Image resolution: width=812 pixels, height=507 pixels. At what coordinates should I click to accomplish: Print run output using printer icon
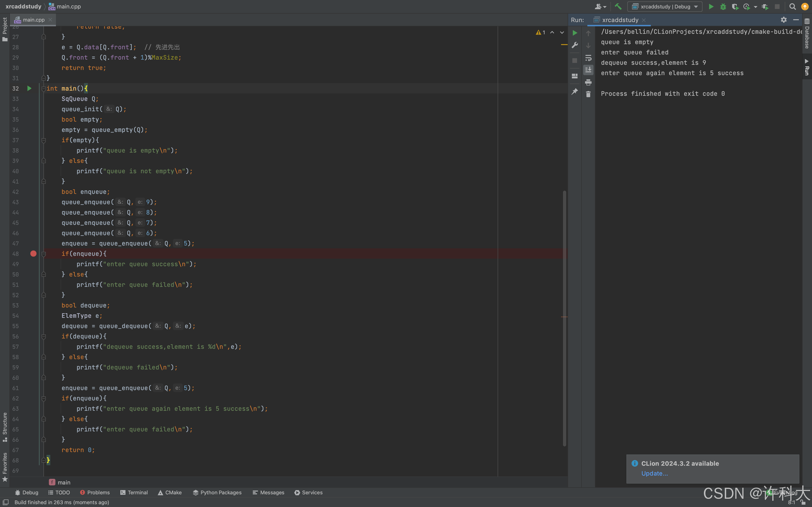[x=588, y=82]
